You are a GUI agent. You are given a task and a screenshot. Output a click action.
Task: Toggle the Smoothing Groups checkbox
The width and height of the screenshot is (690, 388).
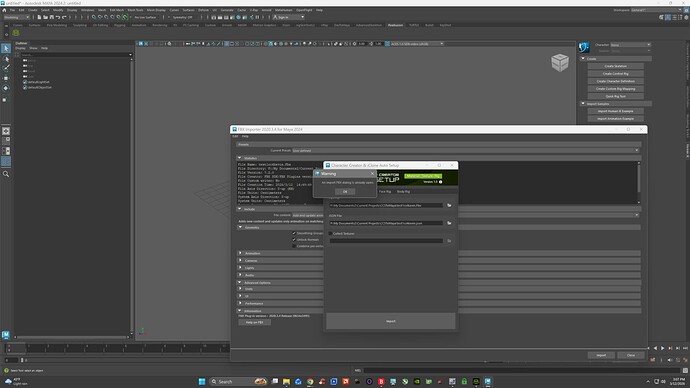tap(294, 233)
